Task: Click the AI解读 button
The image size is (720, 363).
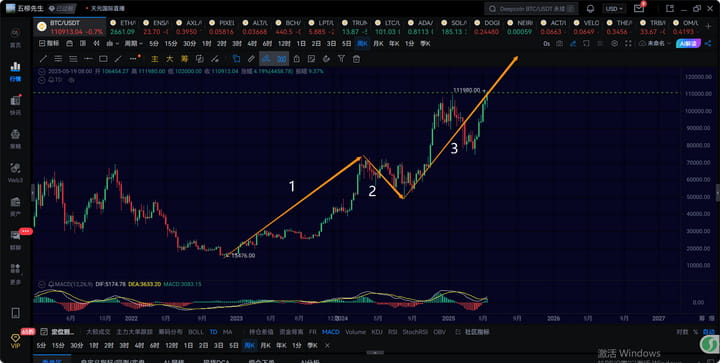Action: pyautogui.click(x=688, y=44)
